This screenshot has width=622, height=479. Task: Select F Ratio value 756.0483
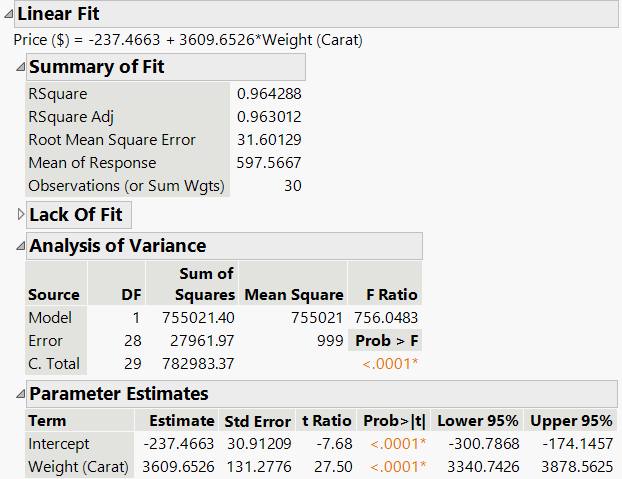(386, 318)
